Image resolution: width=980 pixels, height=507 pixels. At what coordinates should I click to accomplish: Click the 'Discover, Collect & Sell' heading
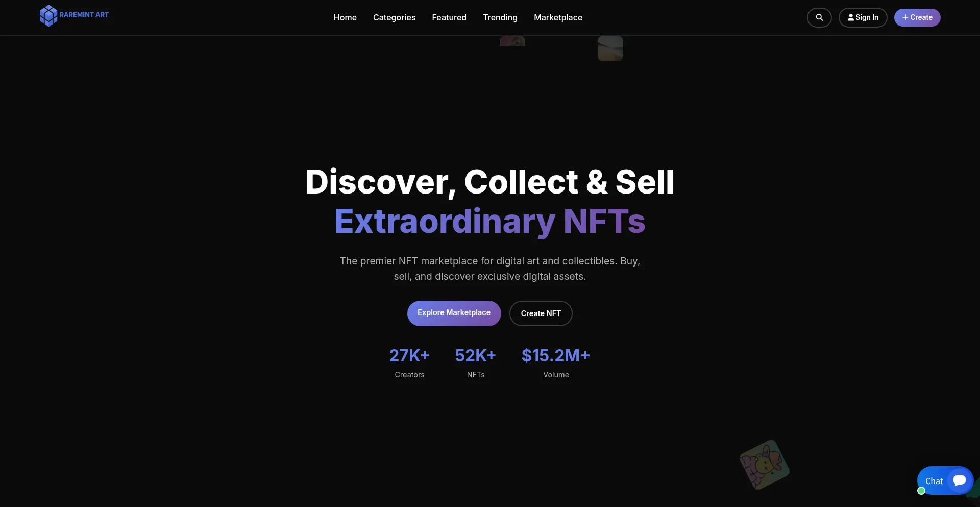coord(490,182)
